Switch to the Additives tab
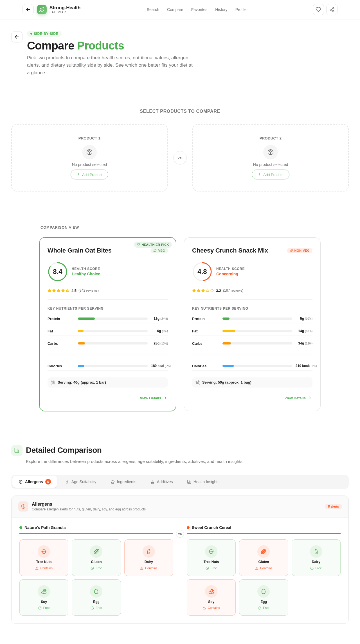Image resolution: width=360 pixels, height=644 pixels. (162, 482)
